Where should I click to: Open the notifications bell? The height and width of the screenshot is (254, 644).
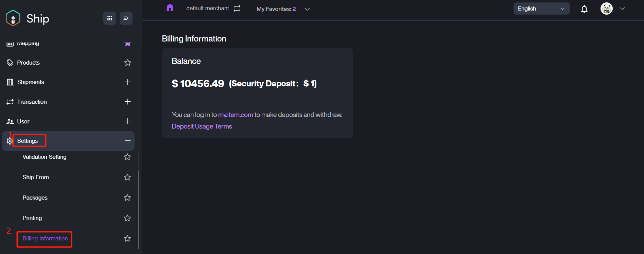[584, 9]
